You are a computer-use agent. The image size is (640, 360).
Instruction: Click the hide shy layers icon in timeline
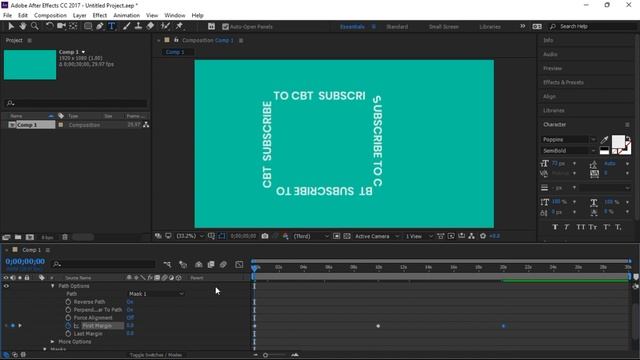coord(198,264)
